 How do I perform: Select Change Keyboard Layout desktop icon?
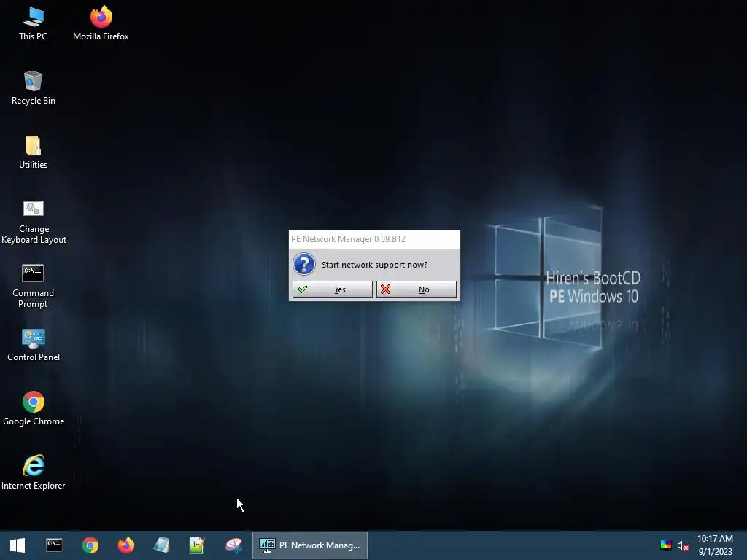[34, 222]
